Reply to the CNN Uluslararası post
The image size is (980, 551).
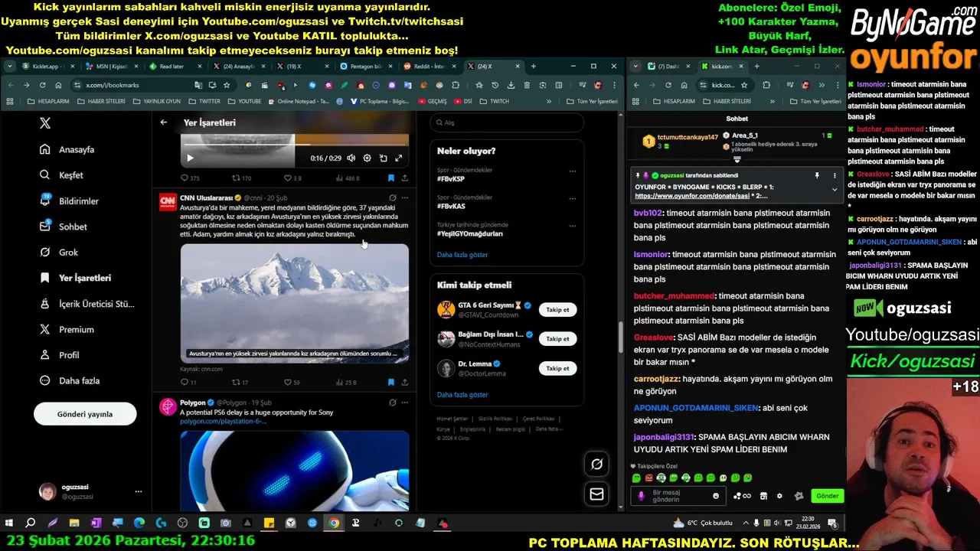click(x=188, y=382)
